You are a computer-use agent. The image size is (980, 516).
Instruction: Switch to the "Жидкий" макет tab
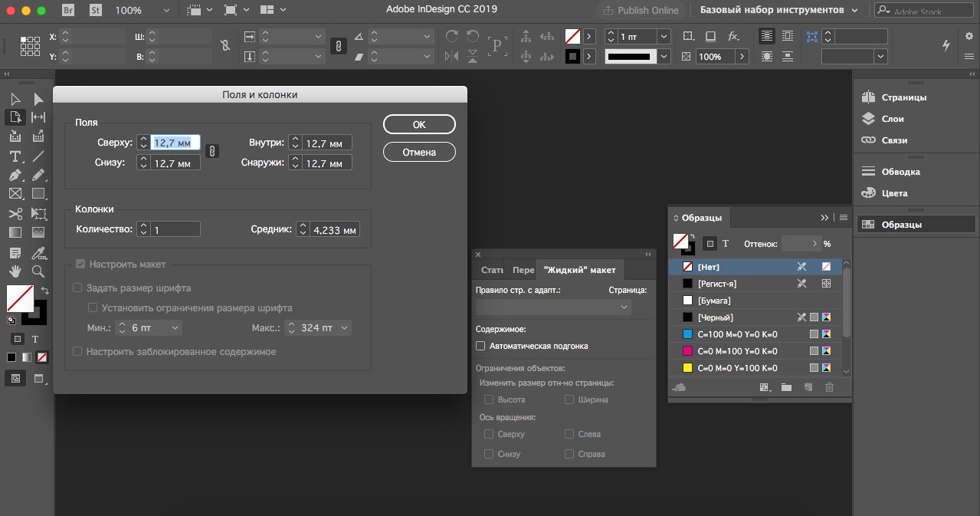coord(578,270)
